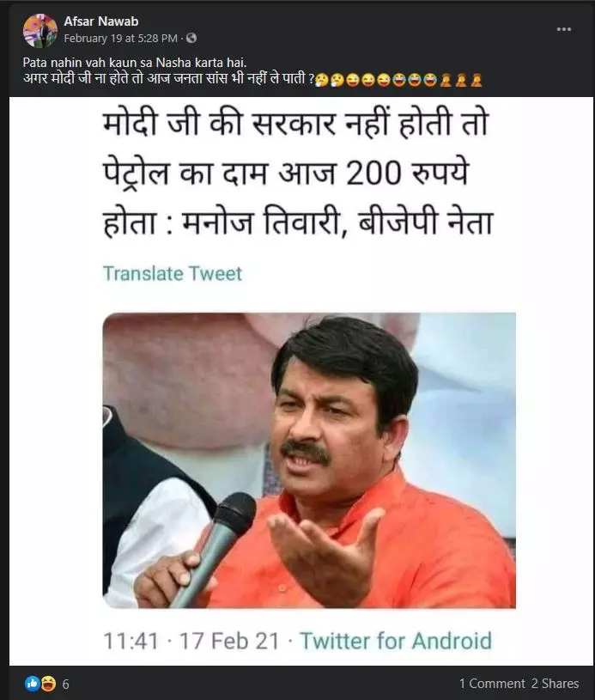Open the post options three-dot menu
The height and width of the screenshot is (700, 595).
564,29
